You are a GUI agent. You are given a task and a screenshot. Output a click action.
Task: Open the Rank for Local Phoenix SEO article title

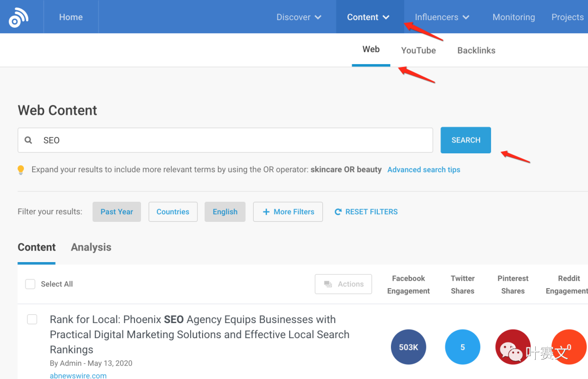coord(199,334)
